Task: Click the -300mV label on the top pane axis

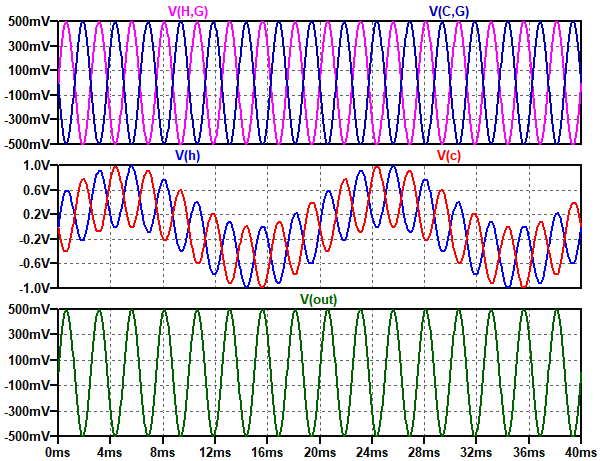Action: [27, 119]
